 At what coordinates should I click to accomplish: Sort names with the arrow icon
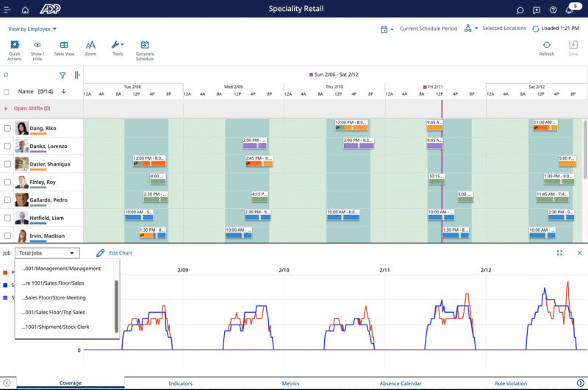(64, 91)
